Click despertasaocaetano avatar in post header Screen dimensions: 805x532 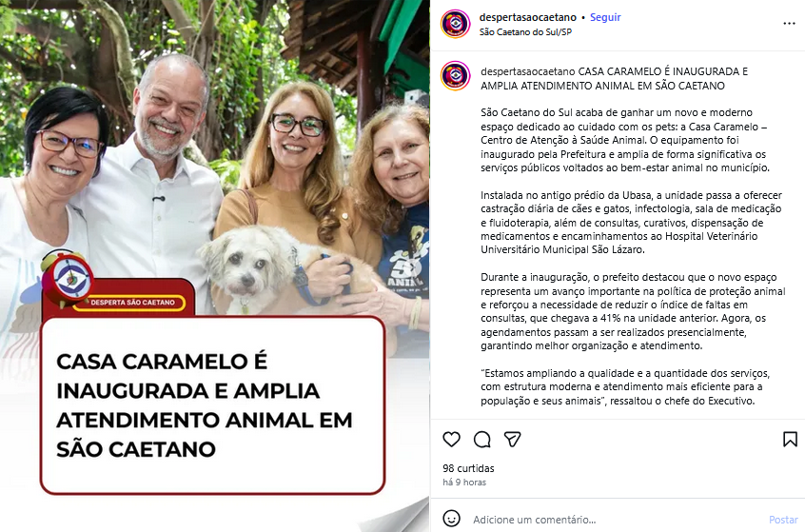455,24
